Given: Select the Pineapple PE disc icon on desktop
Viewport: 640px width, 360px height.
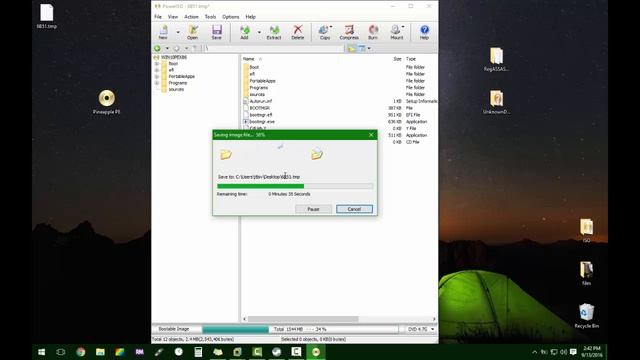Looking at the screenshot, I should point(107,102).
